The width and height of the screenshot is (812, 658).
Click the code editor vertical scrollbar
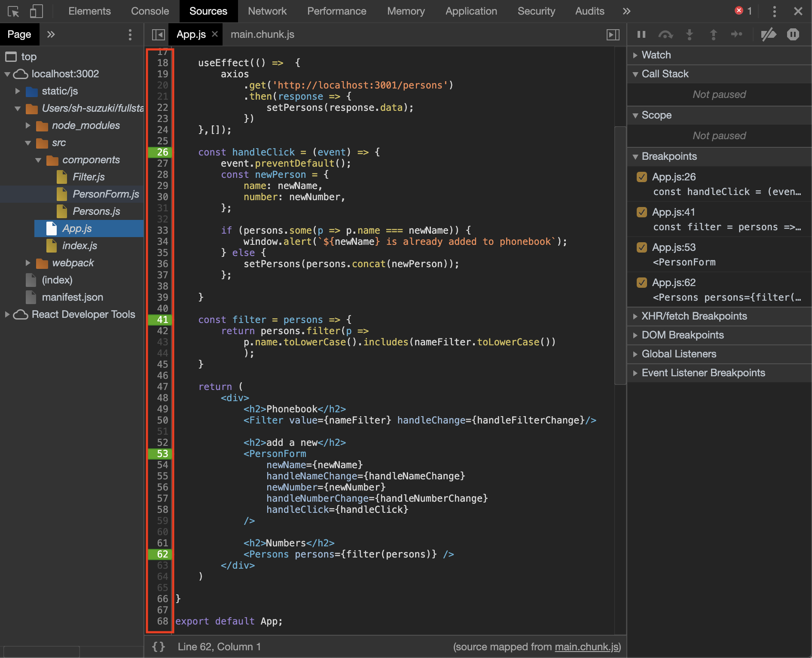(620, 256)
